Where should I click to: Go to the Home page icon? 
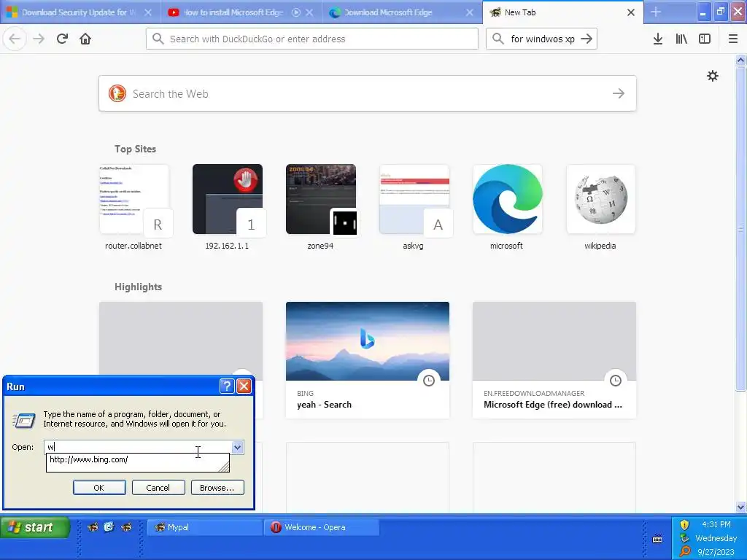pos(85,39)
